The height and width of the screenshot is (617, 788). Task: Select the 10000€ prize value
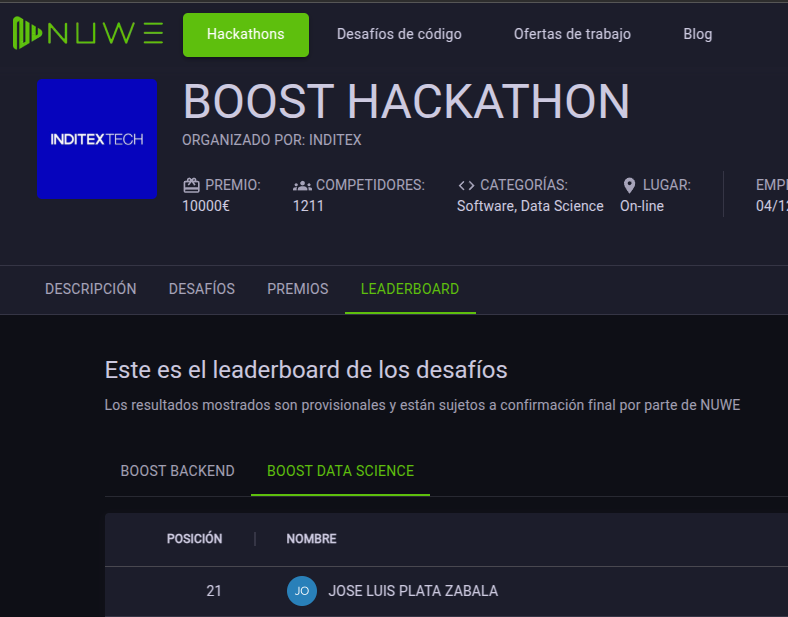pos(206,206)
